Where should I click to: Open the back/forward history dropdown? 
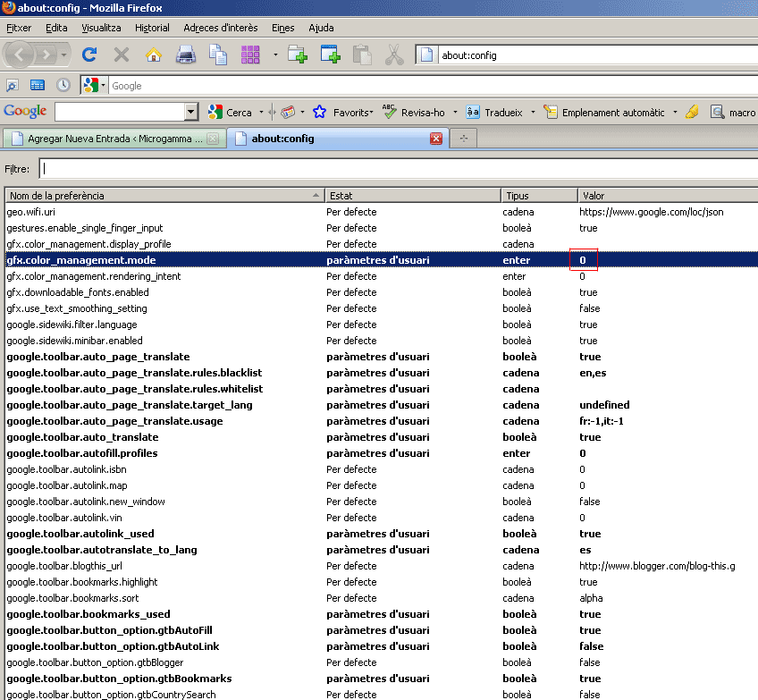pyautogui.click(x=63, y=55)
